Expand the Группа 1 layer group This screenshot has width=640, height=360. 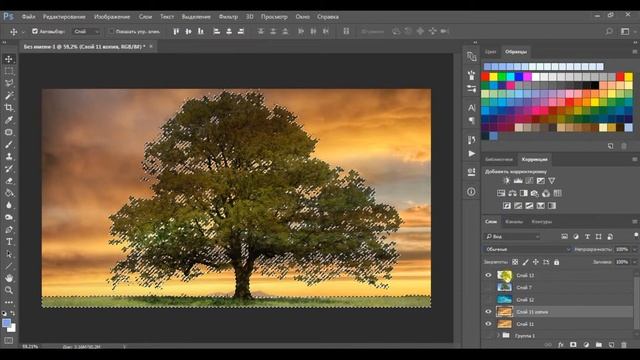pyautogui.click(x=498, y=336)
